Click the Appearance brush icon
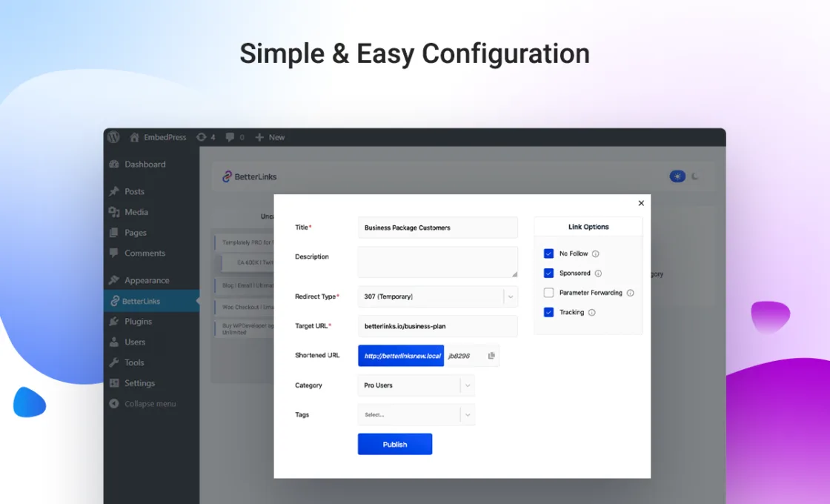Image resolution: width=830 pixels, height=504 pixels. pos(114,280)
